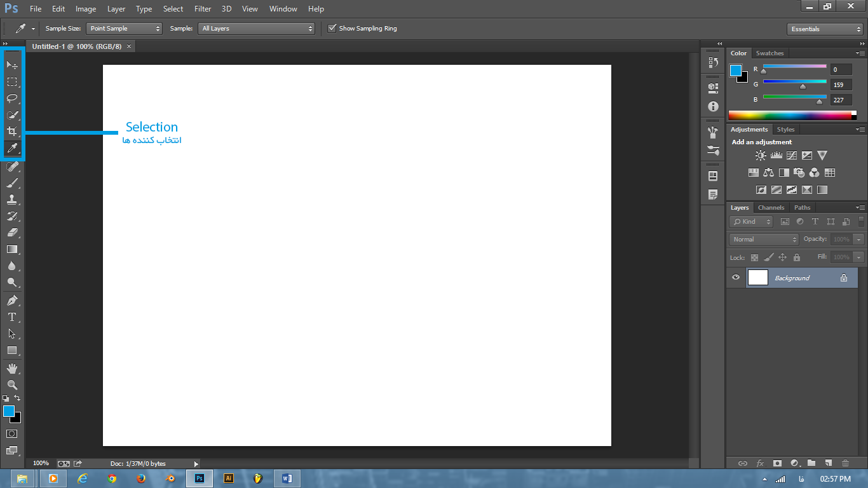Swap foreground and background colors
The height and width of the screenshot is (488, 868).
[17, 398]
